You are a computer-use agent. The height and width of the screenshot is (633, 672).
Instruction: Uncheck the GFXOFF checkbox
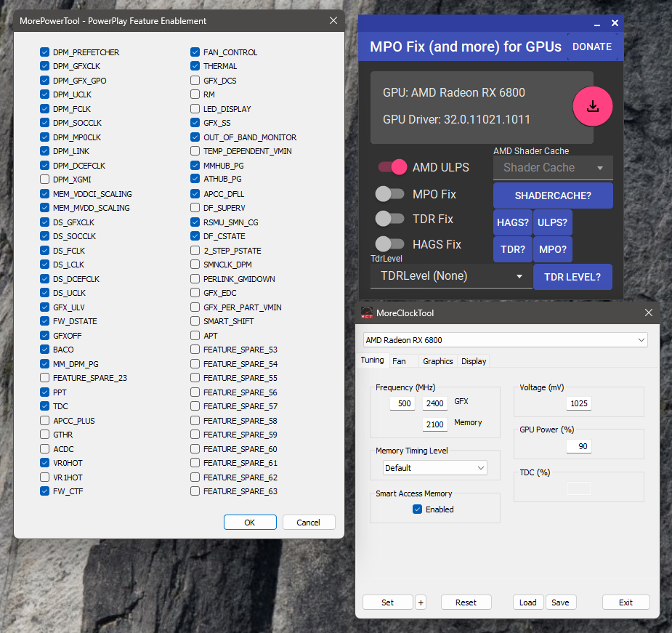coord(44,335)
